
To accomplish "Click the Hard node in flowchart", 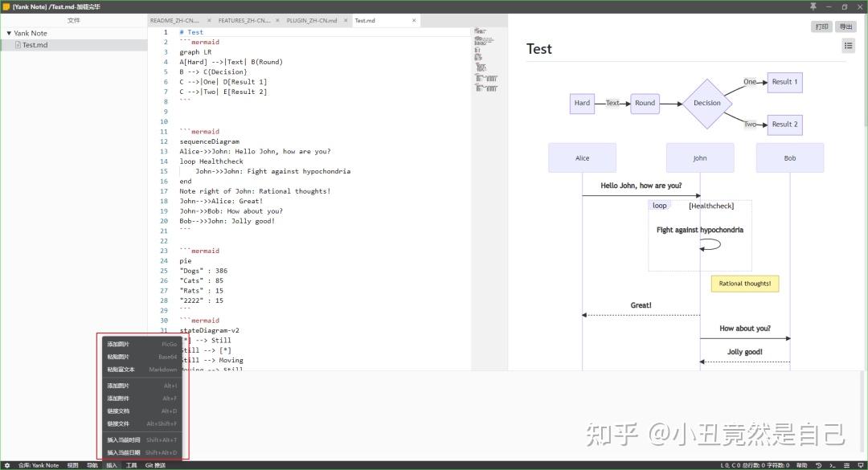I will click(x=582, y=103).
